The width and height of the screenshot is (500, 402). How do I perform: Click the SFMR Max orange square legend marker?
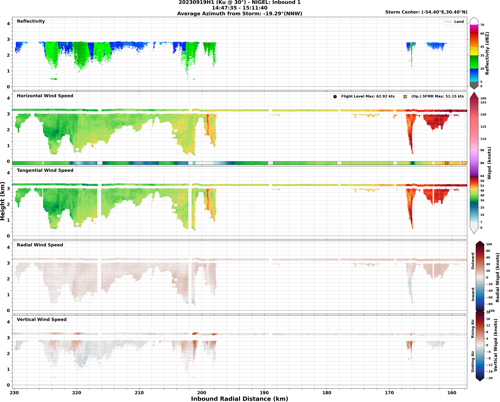coord(405,96)
